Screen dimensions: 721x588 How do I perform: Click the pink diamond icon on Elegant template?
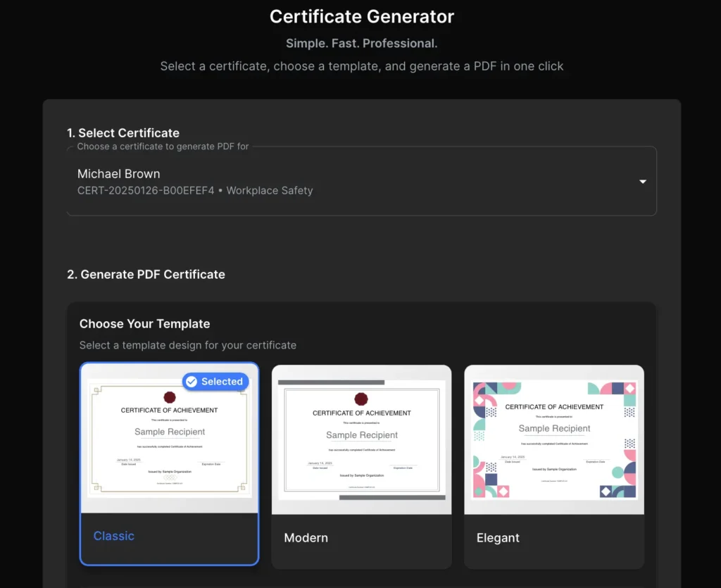(629, 388)
